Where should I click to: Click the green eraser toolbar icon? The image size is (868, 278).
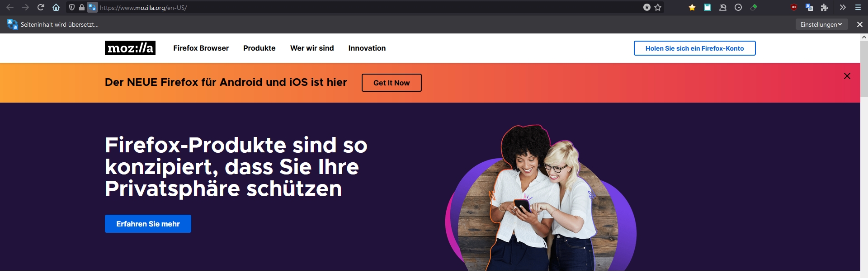tap(754, 7)
